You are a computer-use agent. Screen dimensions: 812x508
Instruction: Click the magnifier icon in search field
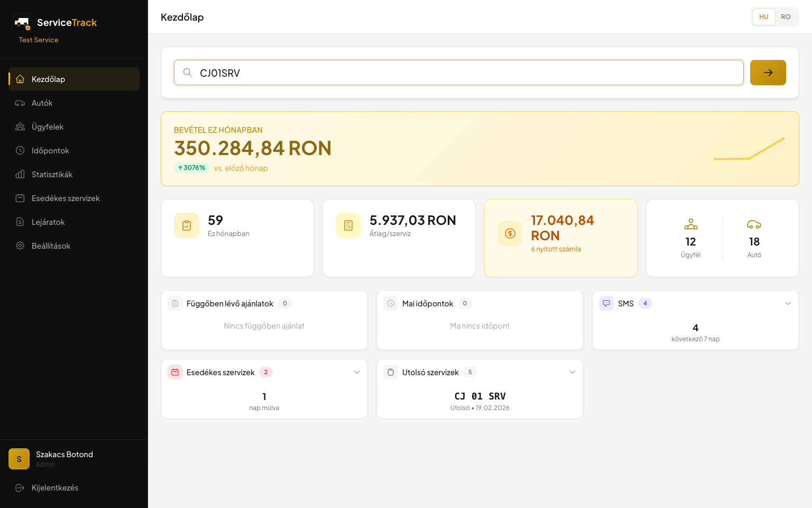[x=188, y=72]
